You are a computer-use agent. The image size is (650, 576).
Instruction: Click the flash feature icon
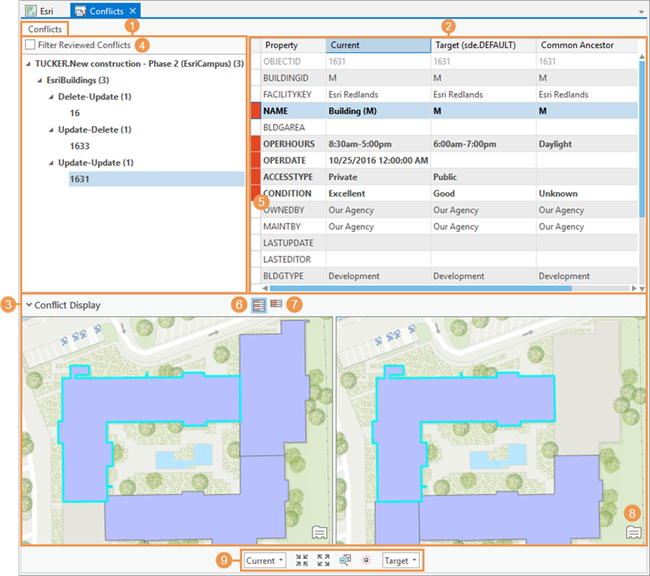(x=366, y=561)
